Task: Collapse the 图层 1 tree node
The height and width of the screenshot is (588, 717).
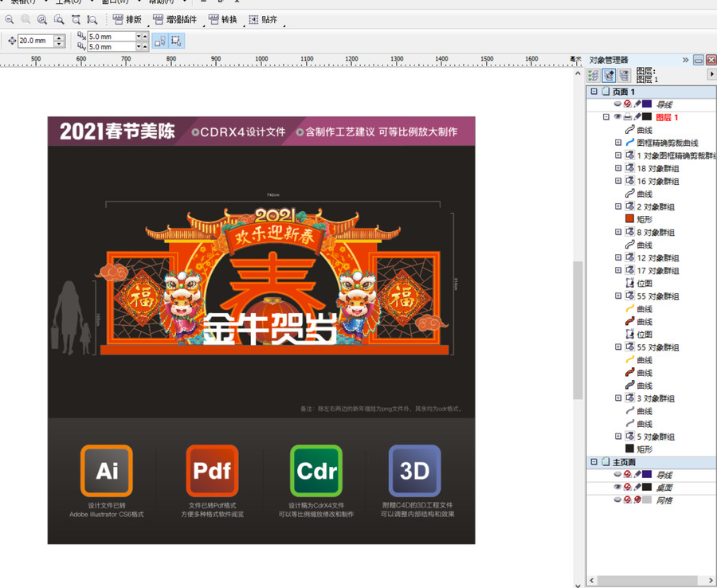Action: (606, 117)
